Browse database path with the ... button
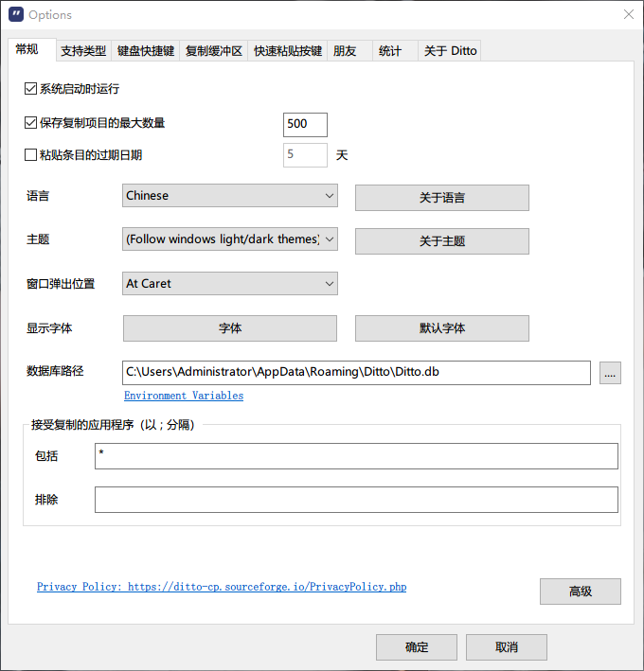Viewport: 644px width, 671px height. [610, 373]
